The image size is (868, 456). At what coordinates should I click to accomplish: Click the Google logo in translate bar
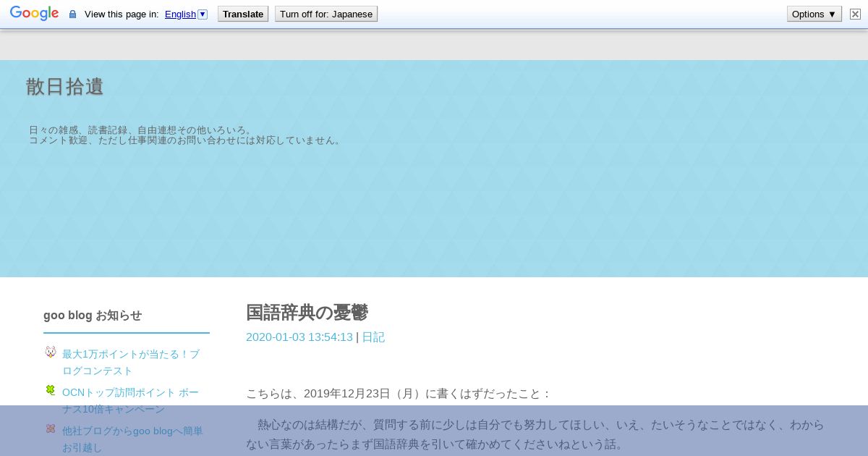[34, 14]
